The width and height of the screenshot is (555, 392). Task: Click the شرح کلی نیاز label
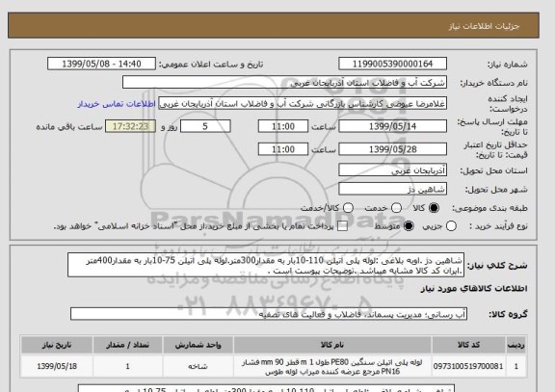[x=497, y=266]
